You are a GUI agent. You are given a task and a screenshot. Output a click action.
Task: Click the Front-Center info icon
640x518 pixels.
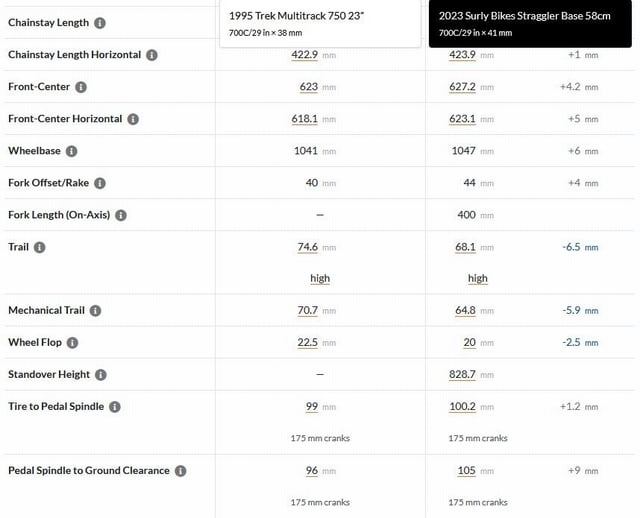(81, 87)
